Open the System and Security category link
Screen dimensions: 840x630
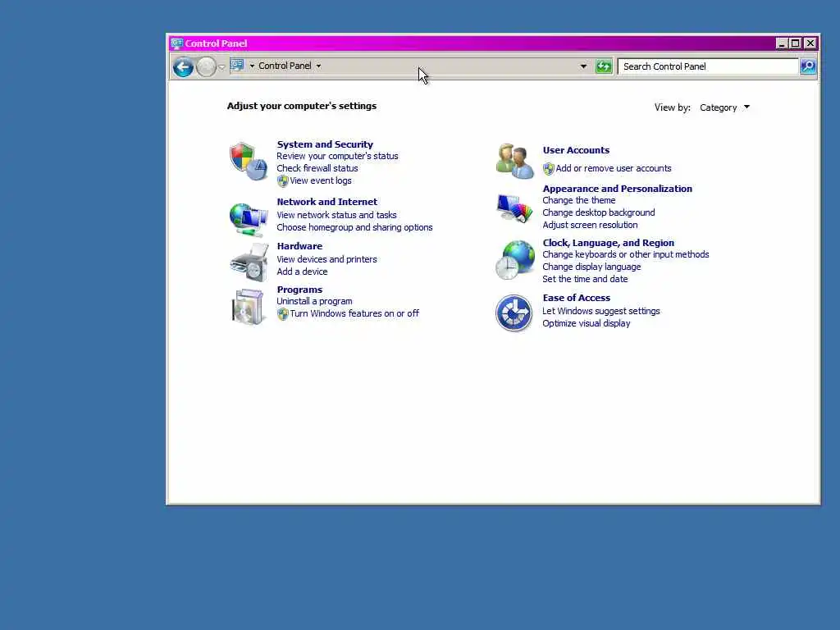coord(325,144)
